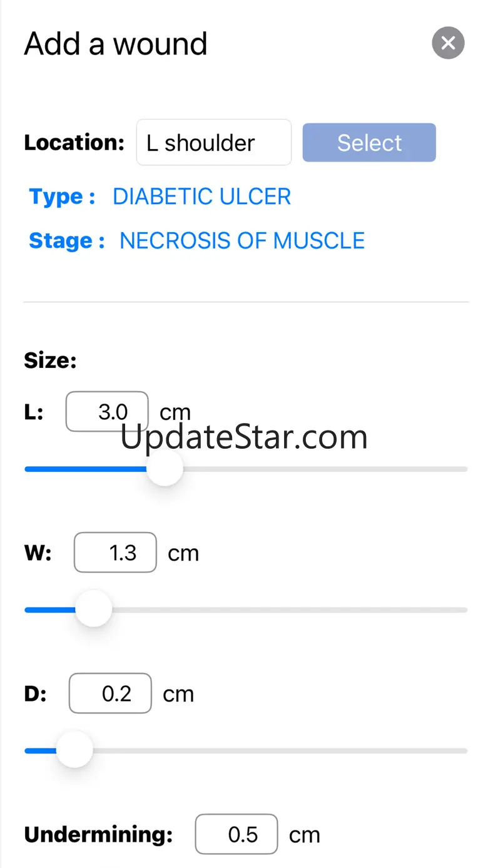Focus the Undermining value field

click(236, 834)
